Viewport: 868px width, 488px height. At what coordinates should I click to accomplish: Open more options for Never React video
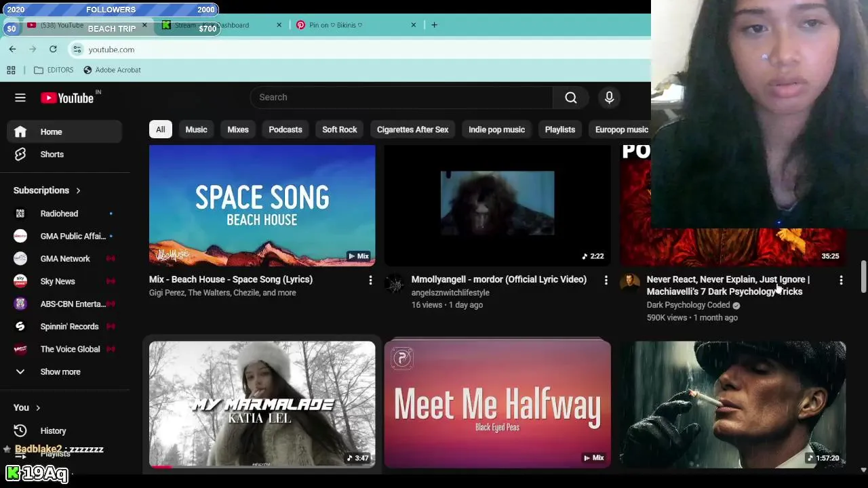click(841, 280)
